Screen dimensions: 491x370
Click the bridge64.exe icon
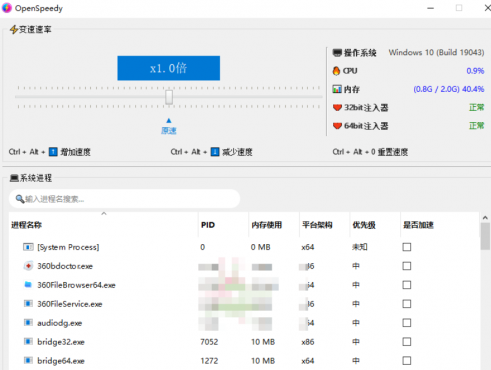28,361
